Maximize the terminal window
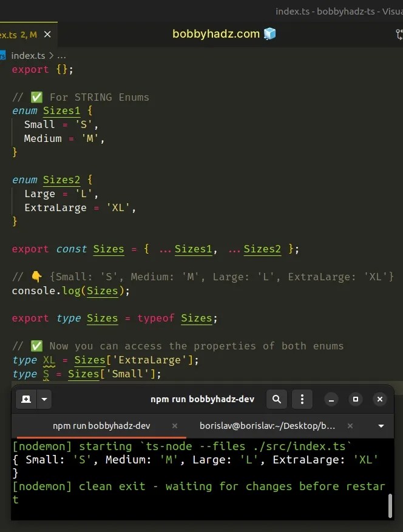The height and width of the screenshot is (532, 403). tap(356, 399)
